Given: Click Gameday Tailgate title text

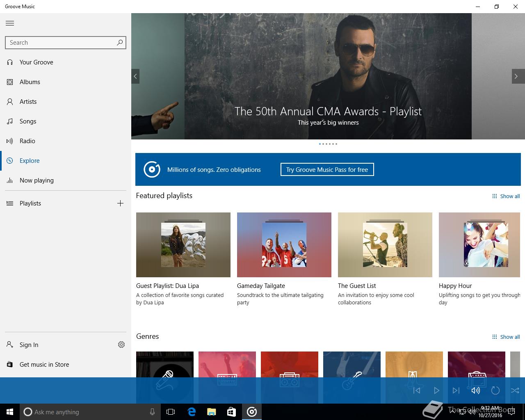Looking at the screenshot, I should pos(261,286).
